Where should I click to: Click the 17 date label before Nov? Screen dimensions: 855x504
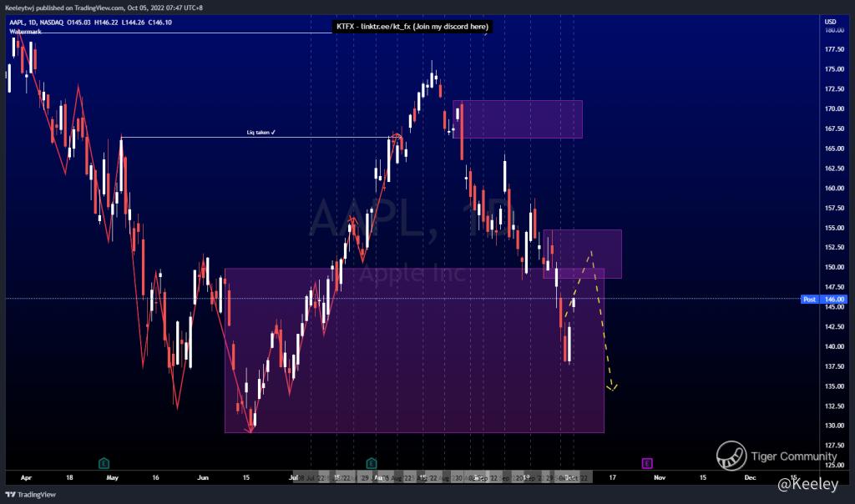click(612, 478)
